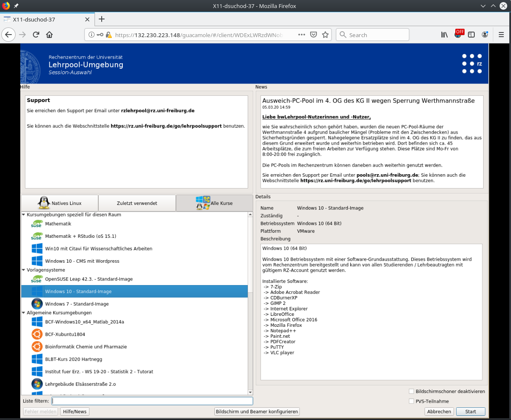The width and height of the screenshot is (511, 420).
Task: Toggle the PVS-Teilnahme checkbox
Action: click(411, 401)
